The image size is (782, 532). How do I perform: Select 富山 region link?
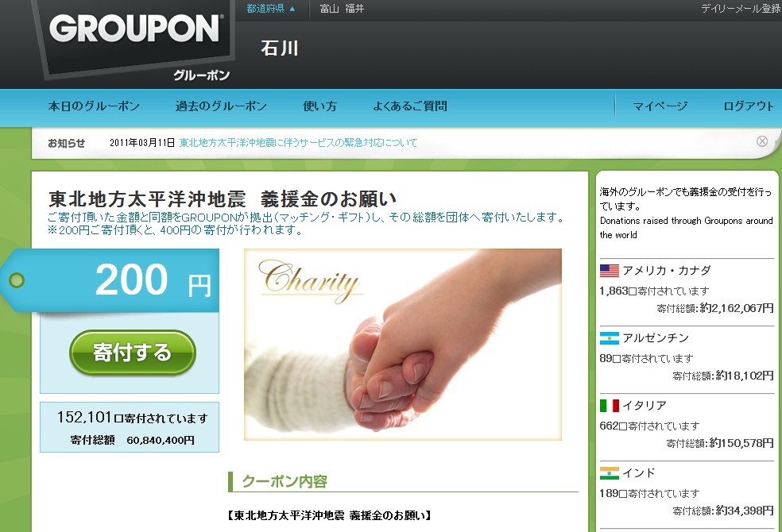[x=329, y=9]
